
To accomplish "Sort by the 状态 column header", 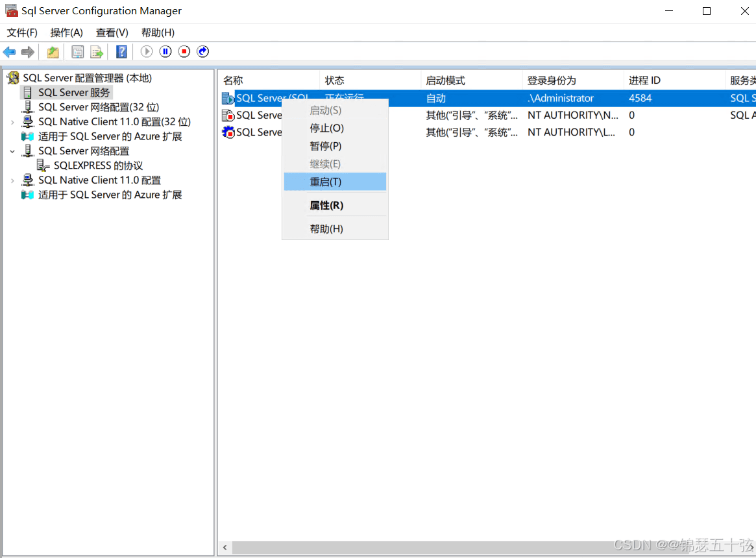I will [370, 80].
